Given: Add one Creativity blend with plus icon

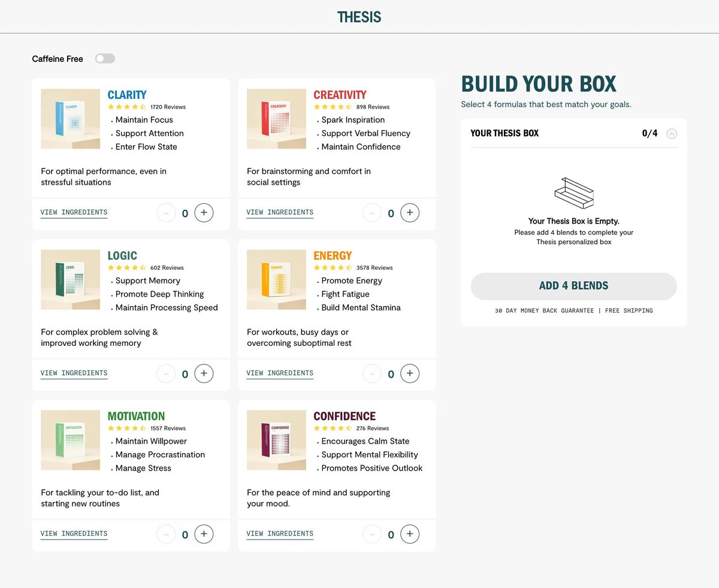Looking at the screenshot, I should (x=410, y=212).
